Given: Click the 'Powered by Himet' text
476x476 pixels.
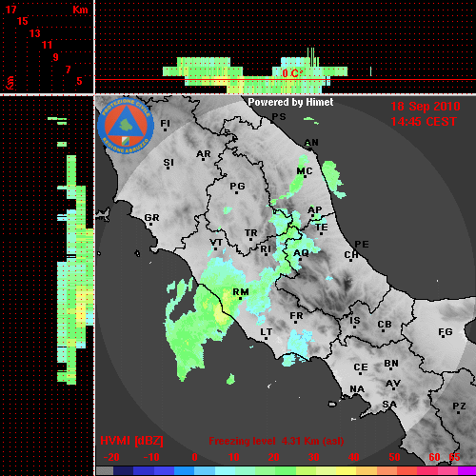Looking at the screenshot, I should [290, 102].
